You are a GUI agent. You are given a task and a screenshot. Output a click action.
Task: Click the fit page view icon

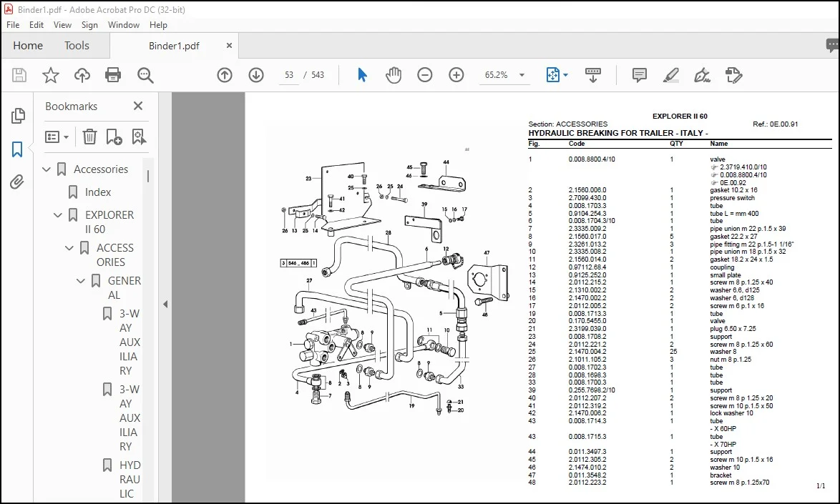[x=552, y=75]
